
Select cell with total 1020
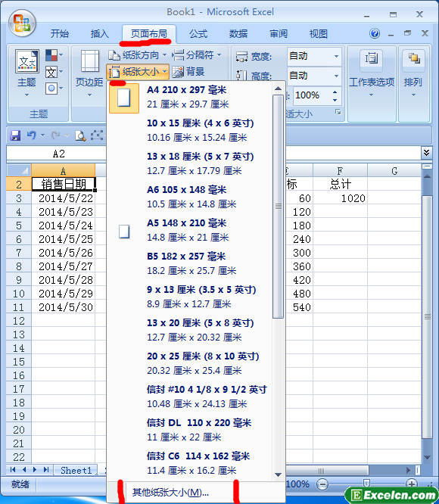(x=340, y=198)
